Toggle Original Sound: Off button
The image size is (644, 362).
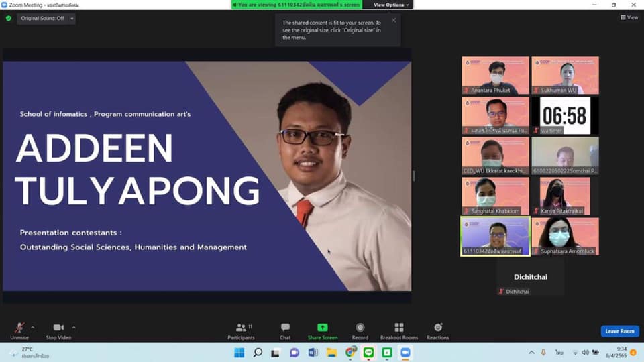pyautogui.click(x=43, y=19)
